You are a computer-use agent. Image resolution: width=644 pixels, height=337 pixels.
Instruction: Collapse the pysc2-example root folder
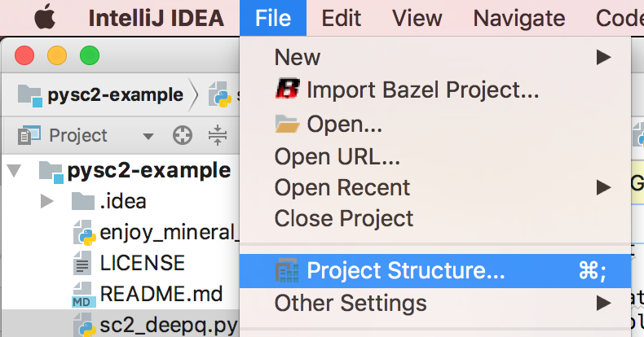(x=15, y=172)
